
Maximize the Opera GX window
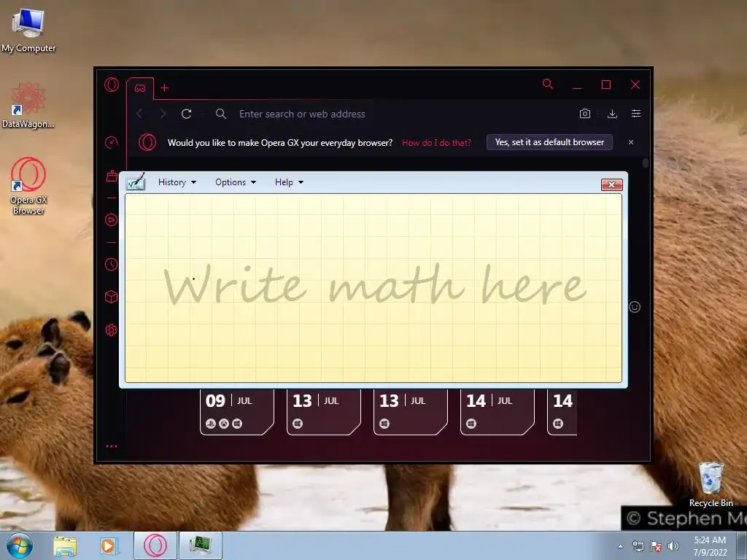606,85
